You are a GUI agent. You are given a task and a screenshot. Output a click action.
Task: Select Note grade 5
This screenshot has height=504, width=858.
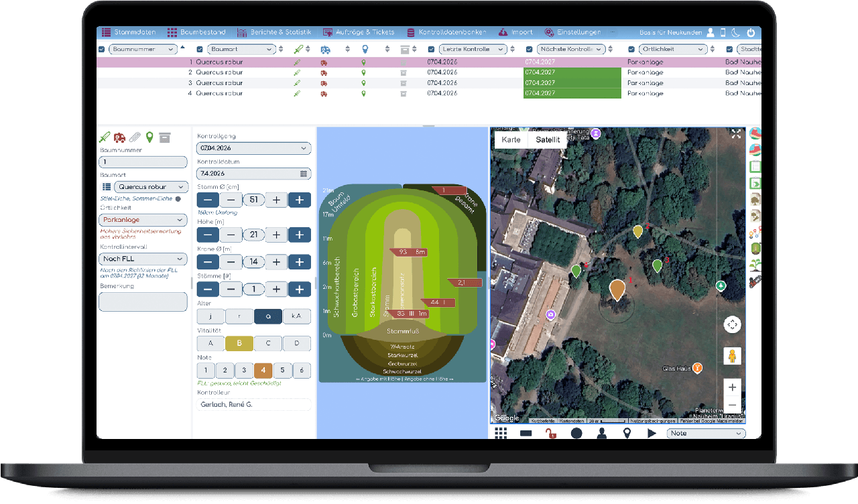click(x=283, y=371)
